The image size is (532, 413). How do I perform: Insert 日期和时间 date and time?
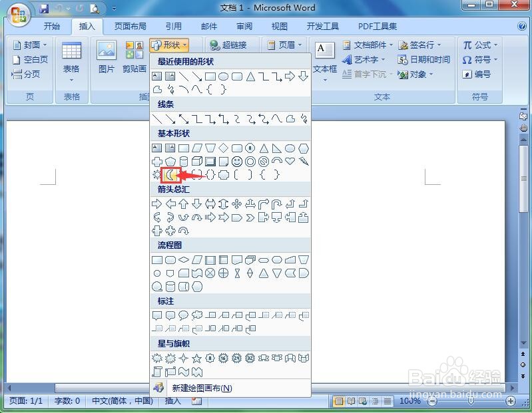click(423, 60)
